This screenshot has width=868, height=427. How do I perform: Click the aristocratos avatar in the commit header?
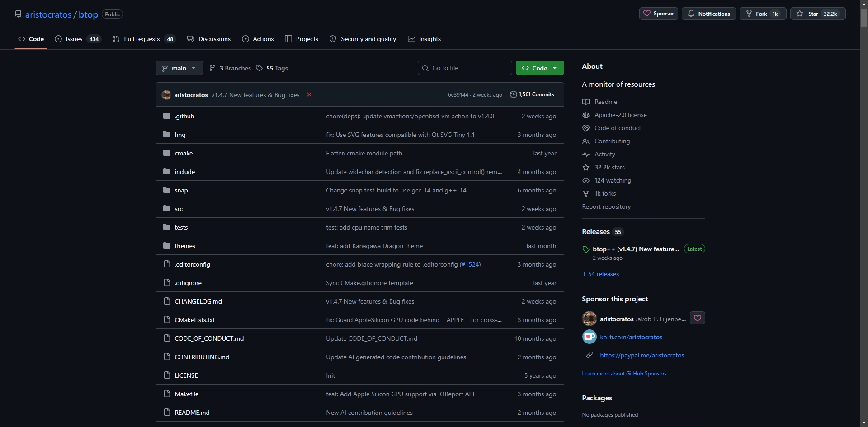pyautogui.click(x=166, y=95)
